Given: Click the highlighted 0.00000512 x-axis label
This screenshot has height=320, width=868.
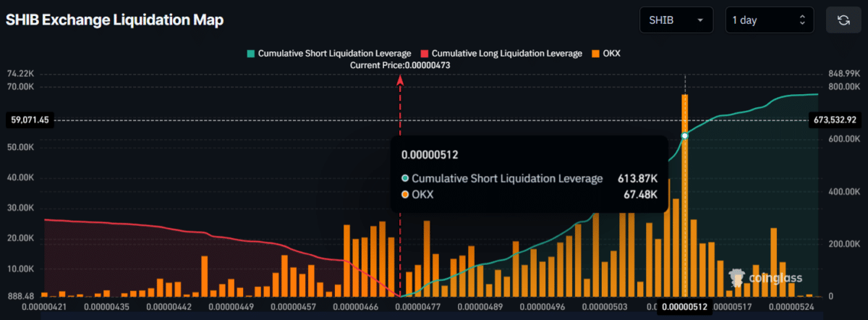Looking at the screenshot, I should (684, 307).
